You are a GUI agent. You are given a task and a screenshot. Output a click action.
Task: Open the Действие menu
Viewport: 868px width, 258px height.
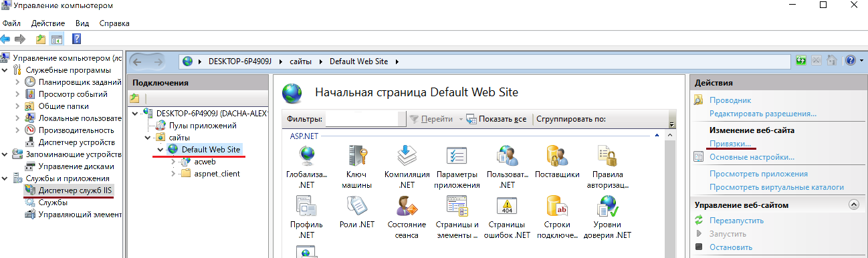(48, 23)
